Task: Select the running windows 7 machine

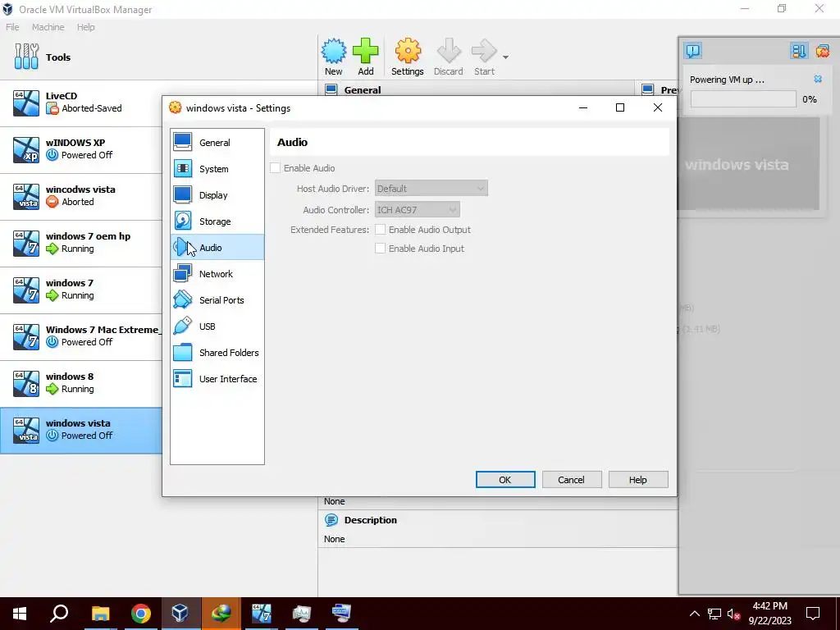Action: point(81,290)
